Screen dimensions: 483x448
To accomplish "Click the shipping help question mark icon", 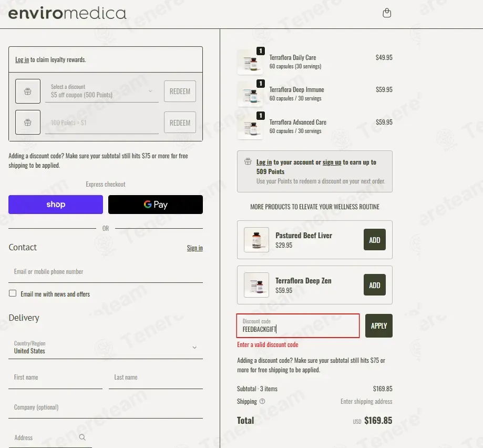I will [x=262, y=401].
